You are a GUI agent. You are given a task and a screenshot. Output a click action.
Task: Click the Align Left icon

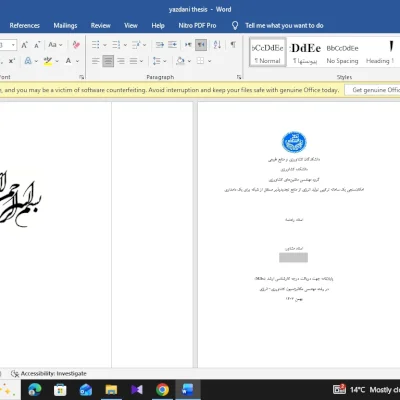tap(96, 61)
